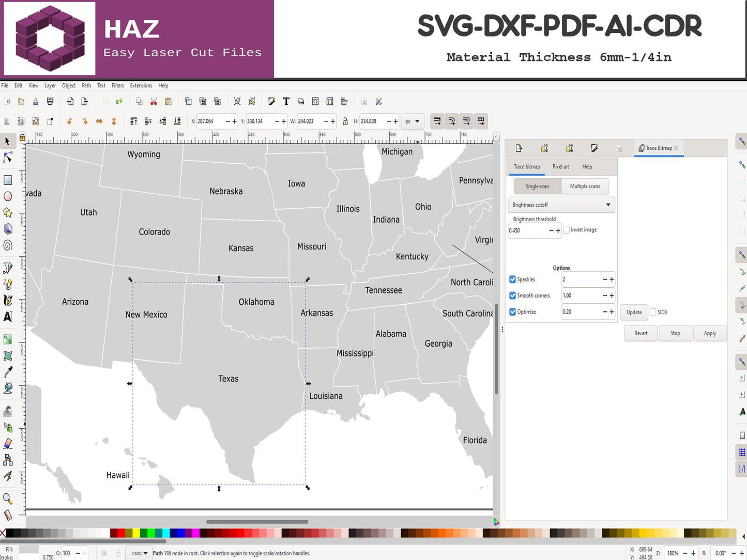The width and height of the screenshot is (747, 560).
Task: Click the Zoom magnifier tool
Action: coord(8,499)
